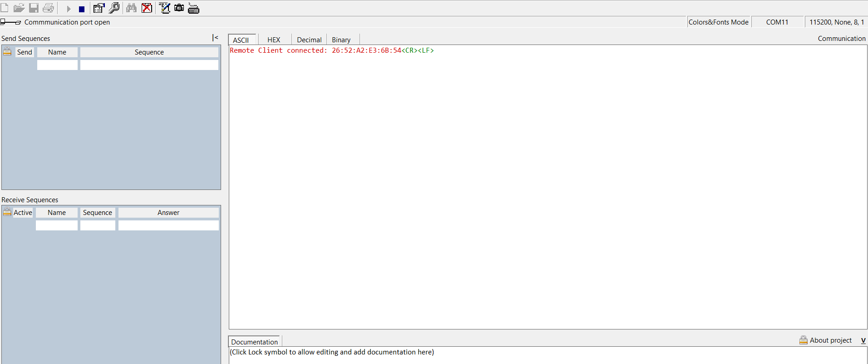This screenshot has height=364, width=868.
Task: Click the Colors&Fonts Mode status button
Action: click(x=718, y=22)
